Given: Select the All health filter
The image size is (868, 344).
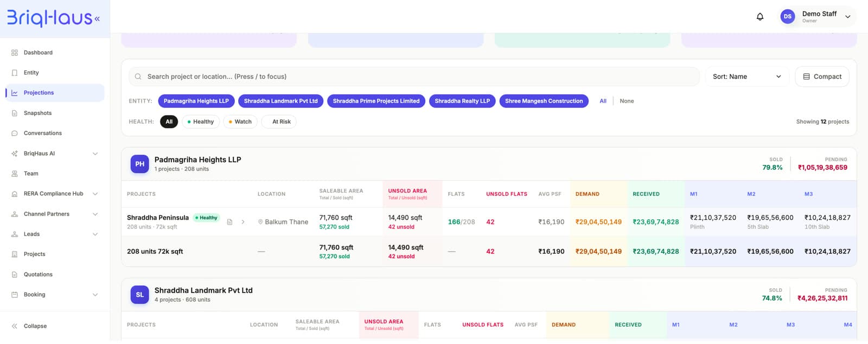Looking at the screenshot, I should 169,122.
